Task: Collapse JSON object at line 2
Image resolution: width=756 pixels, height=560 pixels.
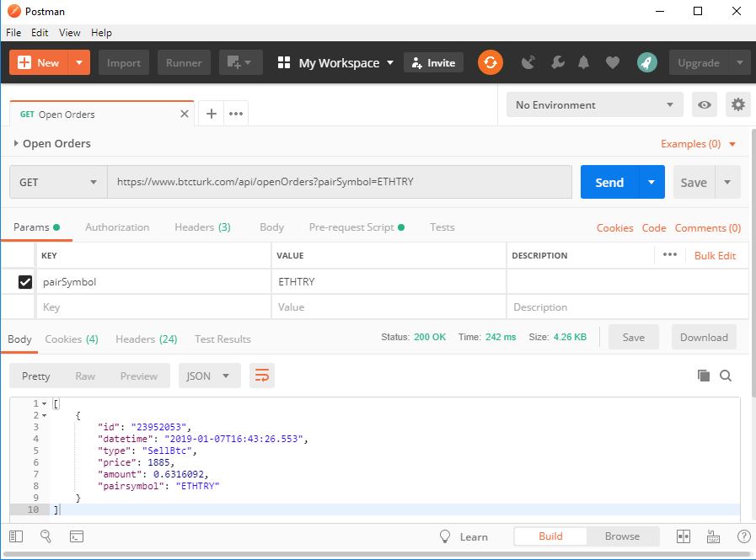Action: (x=45, y=415)
